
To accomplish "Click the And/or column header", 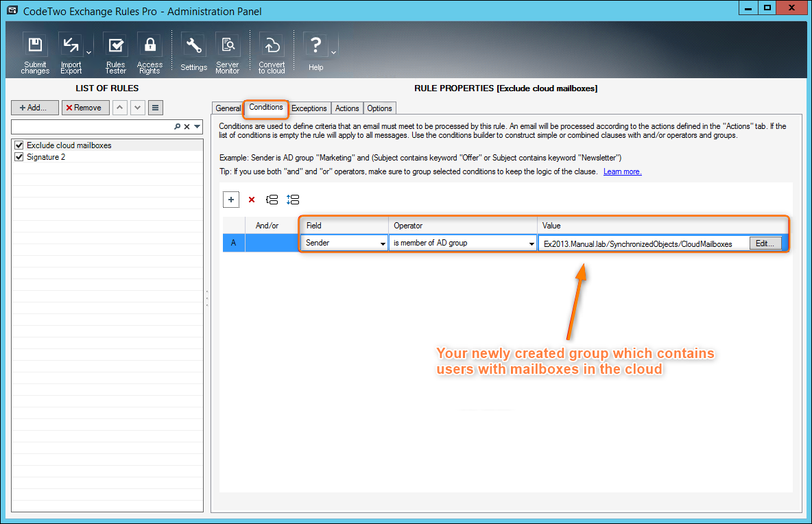I will [x=272, y=226].
